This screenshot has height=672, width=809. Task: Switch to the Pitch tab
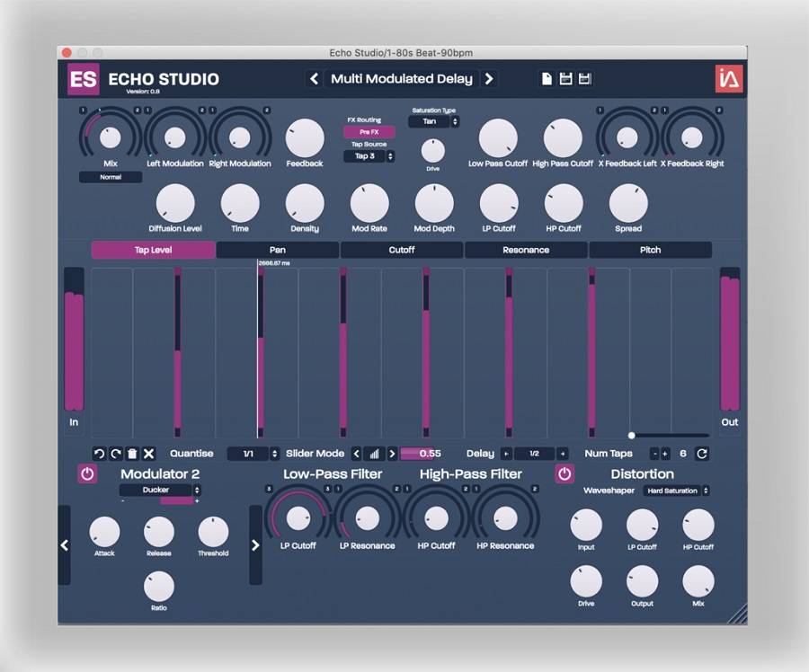pos(650,250)
